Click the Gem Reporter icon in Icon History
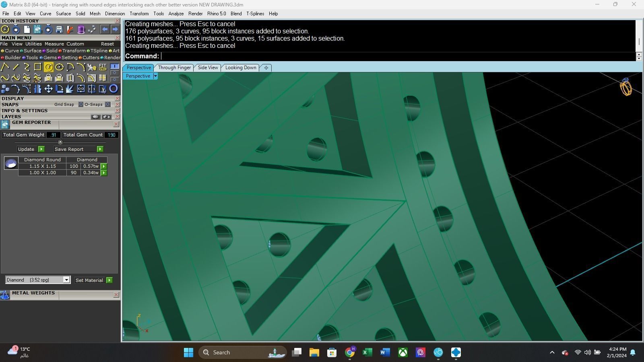This screenshot has width=644, height=362. 37,29
